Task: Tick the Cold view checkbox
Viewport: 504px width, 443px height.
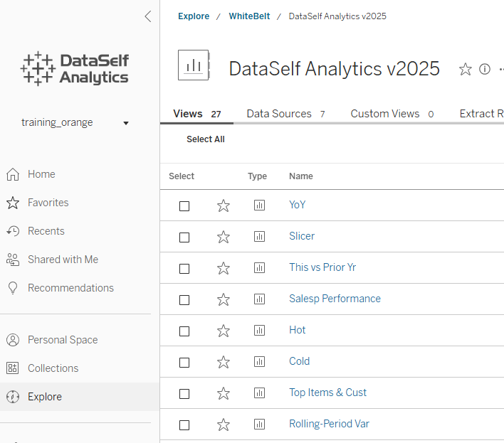Action: [184, 363]
